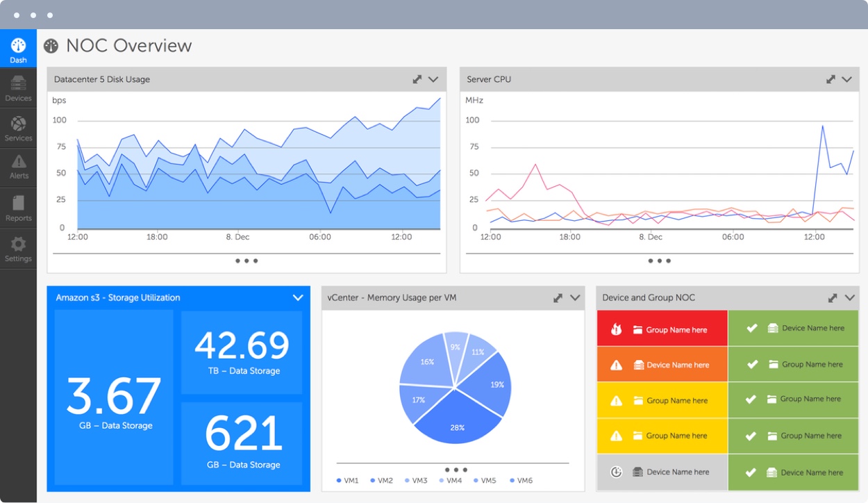The width and height of the screenshot is (868, 503).
Task: Open the Server CPU widget dropdown chevron
Action: pos(846,79)
